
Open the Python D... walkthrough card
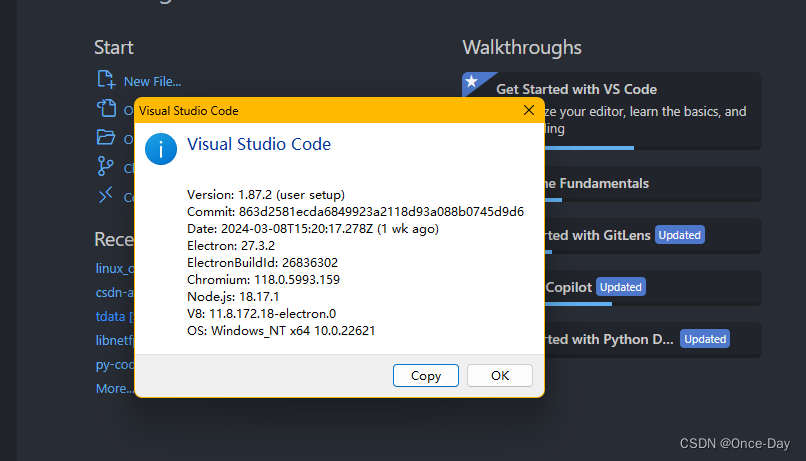click(x=653, y=339)
